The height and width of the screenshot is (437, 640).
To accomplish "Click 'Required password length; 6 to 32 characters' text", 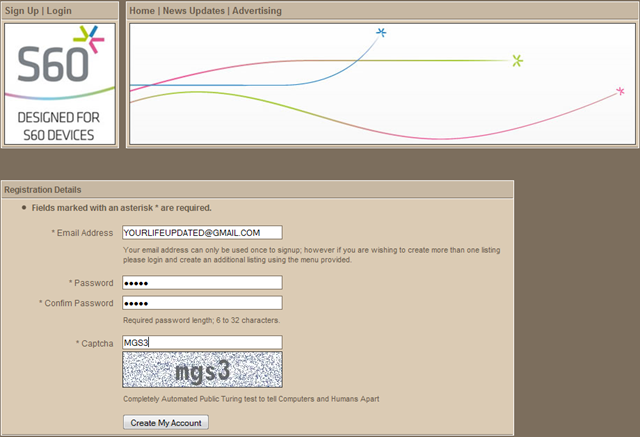I will [202, 320].
